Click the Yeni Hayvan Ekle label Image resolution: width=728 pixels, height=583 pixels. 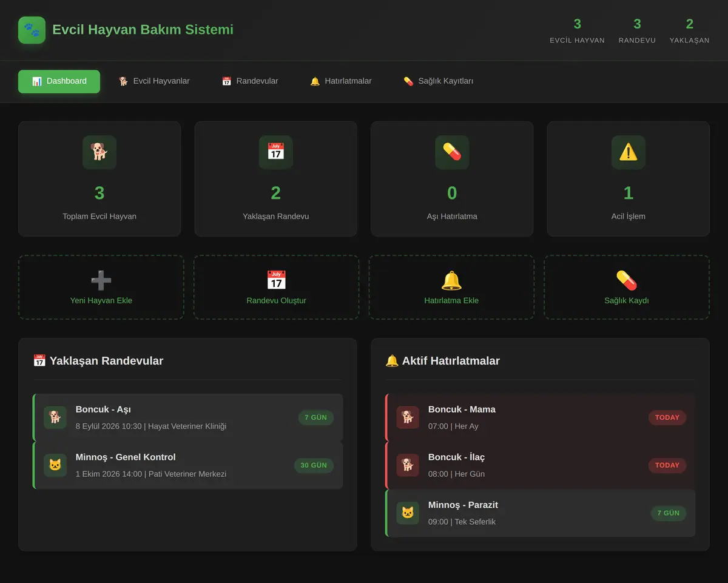[101, 300]
